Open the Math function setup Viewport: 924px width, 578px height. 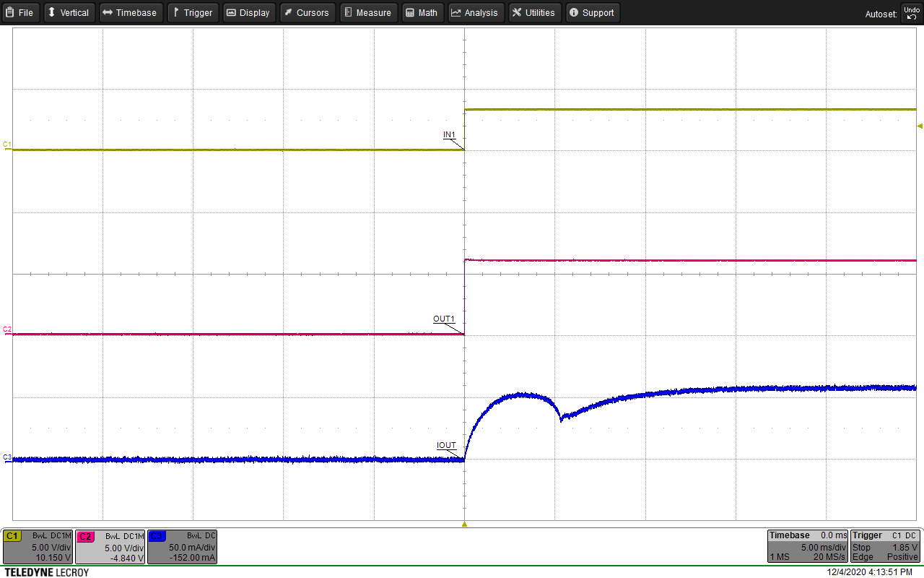422,12
